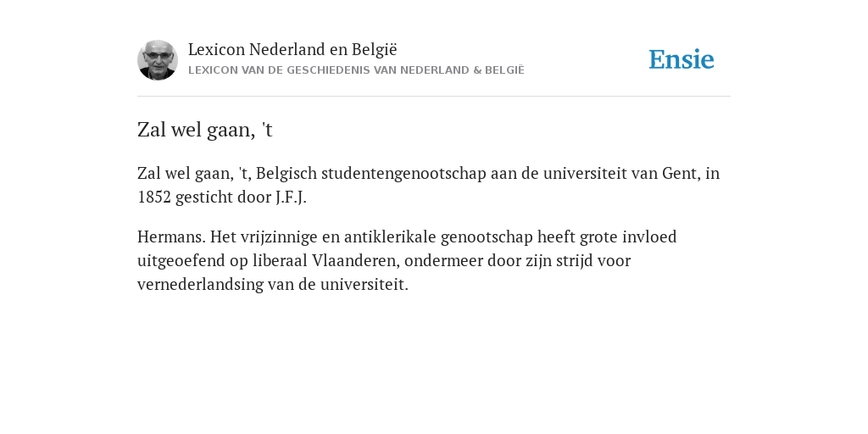Click the heading "Zal wel gaan, 't"

(x=205, y=130)
